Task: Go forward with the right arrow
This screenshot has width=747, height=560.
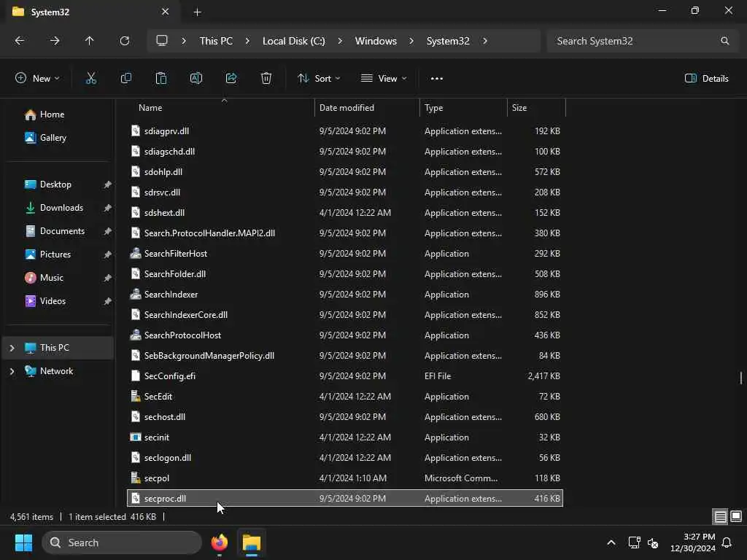Action: click(54, 41)
